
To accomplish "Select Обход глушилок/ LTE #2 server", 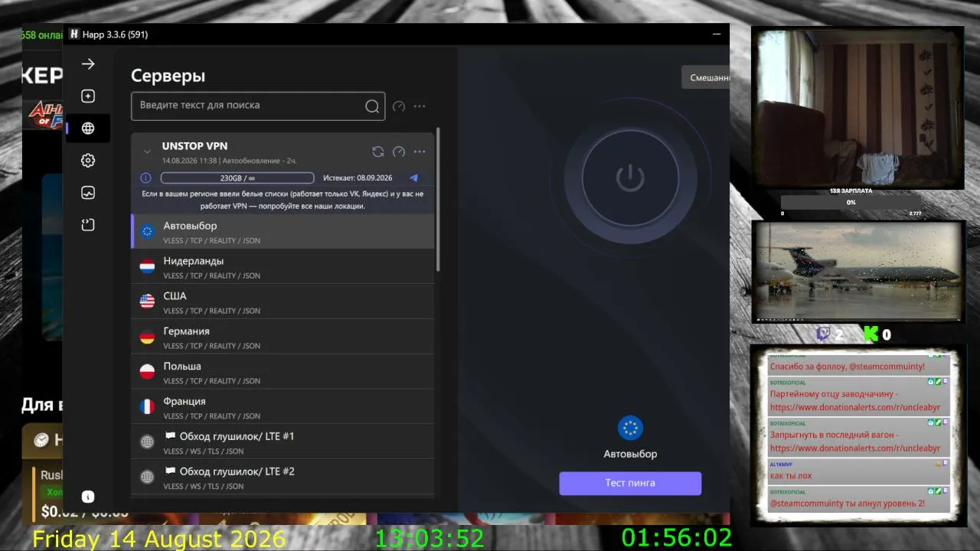I will 283,478.
